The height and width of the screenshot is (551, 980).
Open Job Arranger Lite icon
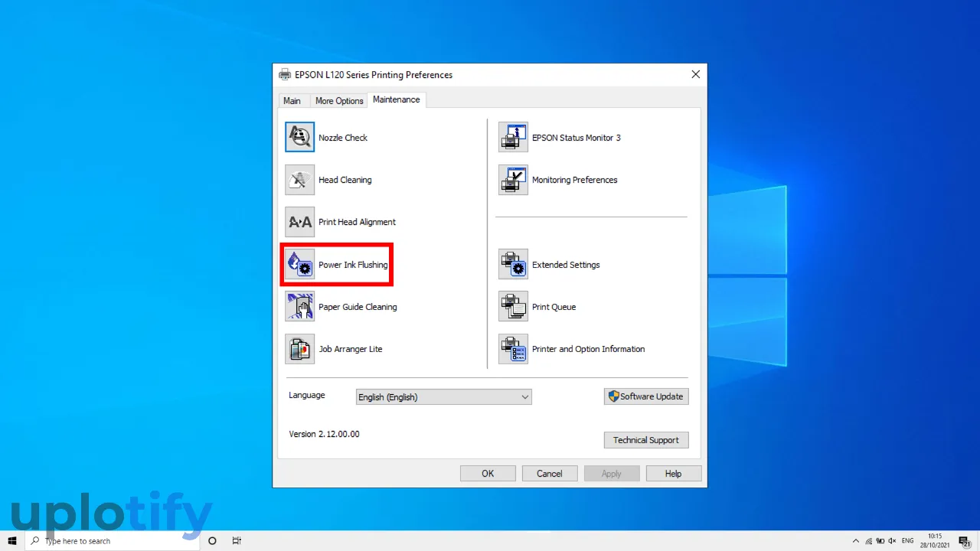click(299, 349)
